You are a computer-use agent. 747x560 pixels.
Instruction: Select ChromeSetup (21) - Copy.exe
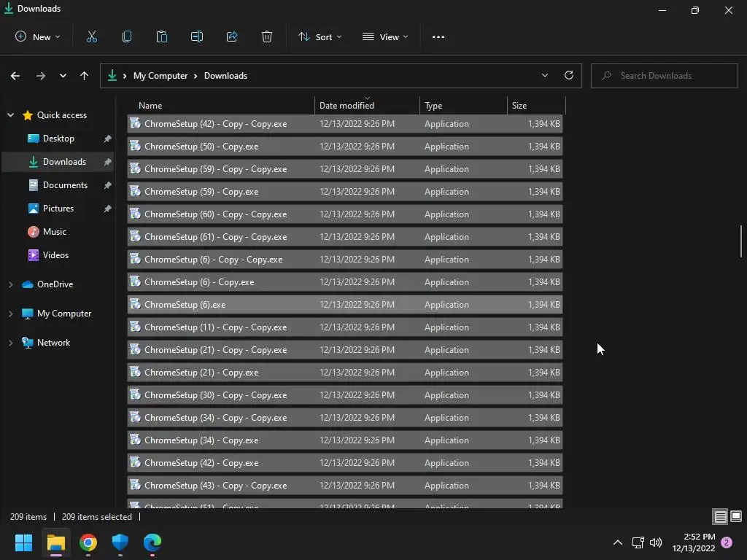click(345, 373)
